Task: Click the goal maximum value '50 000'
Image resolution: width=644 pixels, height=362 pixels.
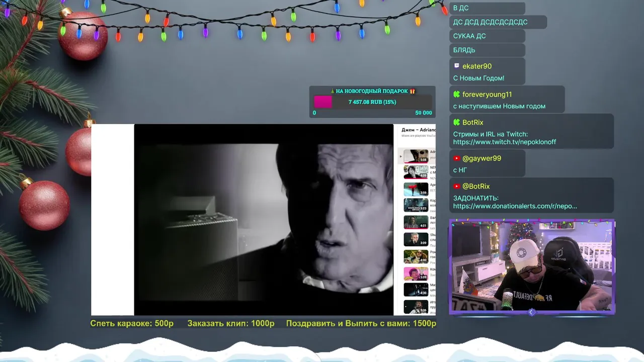Action: 424,113
